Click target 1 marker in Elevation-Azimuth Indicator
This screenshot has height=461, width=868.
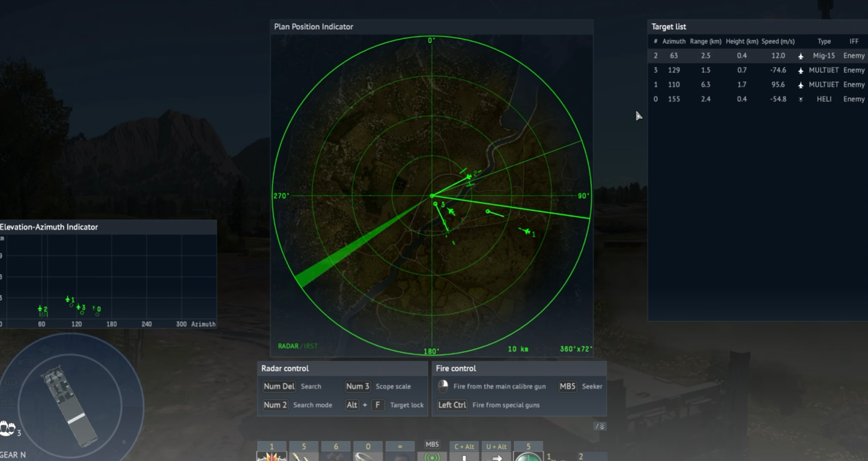point(68,299)
